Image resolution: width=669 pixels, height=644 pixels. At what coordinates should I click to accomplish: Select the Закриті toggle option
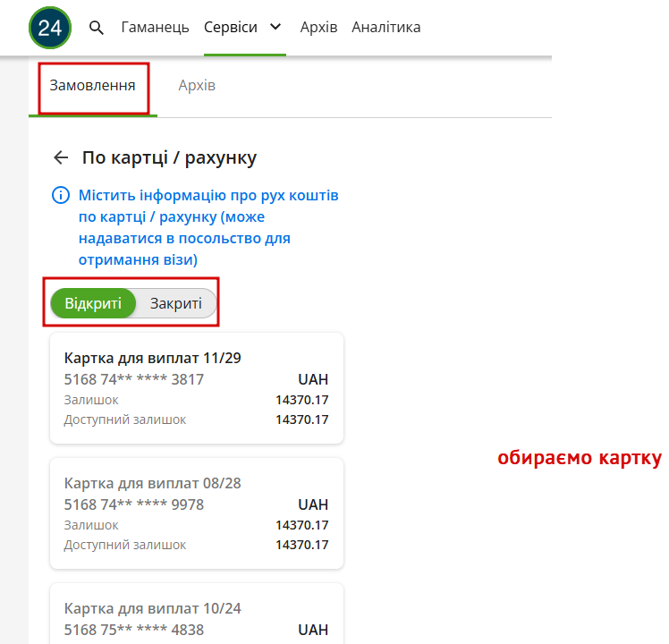pos(176,303)
